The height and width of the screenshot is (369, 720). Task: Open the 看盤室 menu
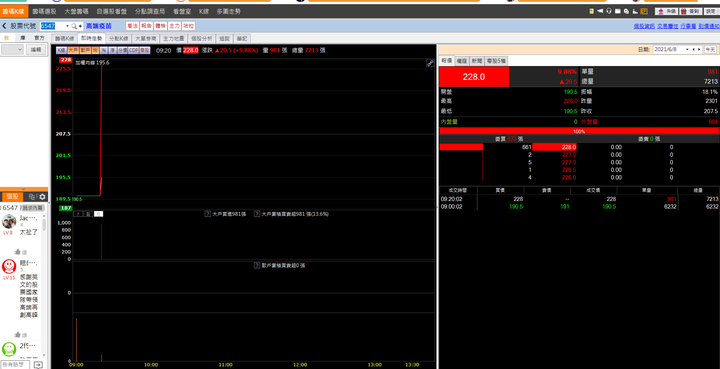[x=182, y=11]
